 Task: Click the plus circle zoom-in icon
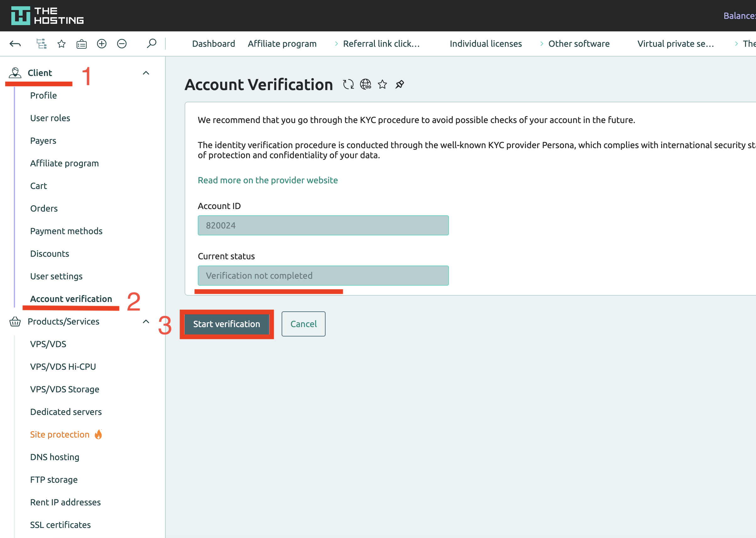(x=102, y=44)
